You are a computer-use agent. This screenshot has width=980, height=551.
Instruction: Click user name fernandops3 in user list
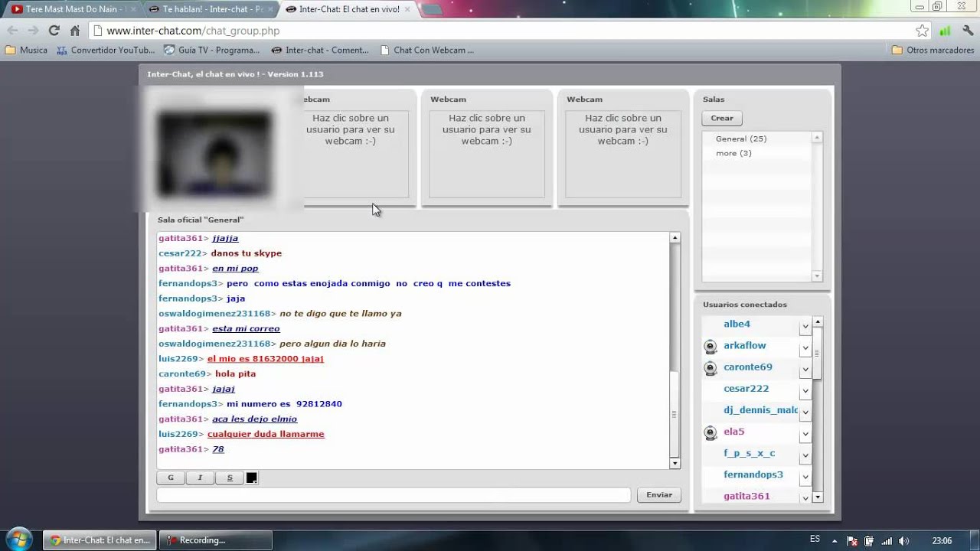click(x=753, y=474)
